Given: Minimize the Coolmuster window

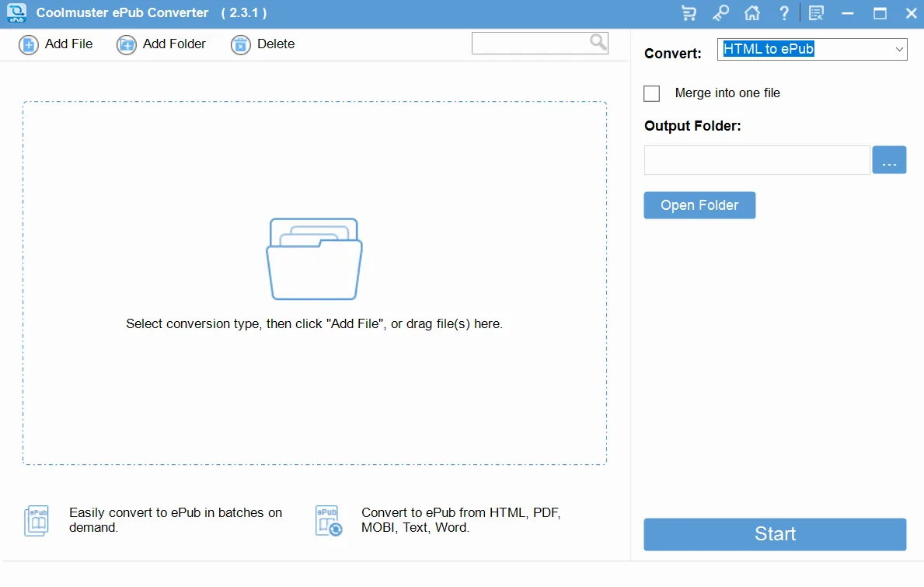Looking at the screenshot, I should click(848, 13).
